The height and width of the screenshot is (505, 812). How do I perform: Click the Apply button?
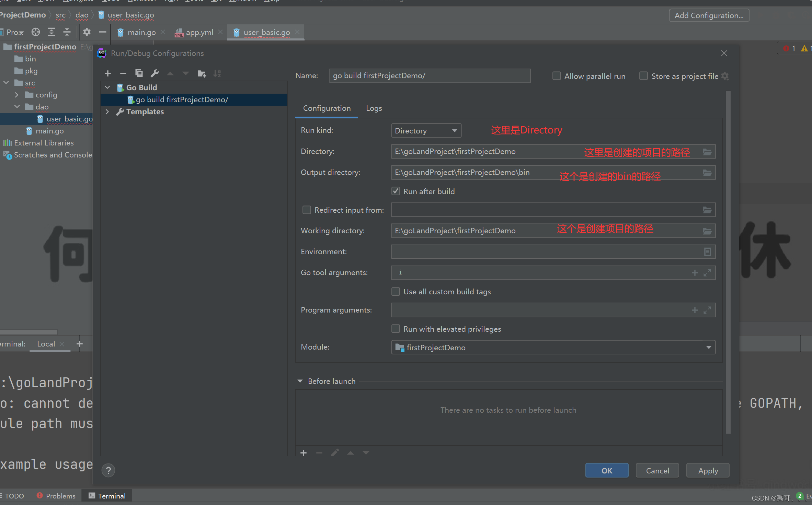tap(708, 471)
